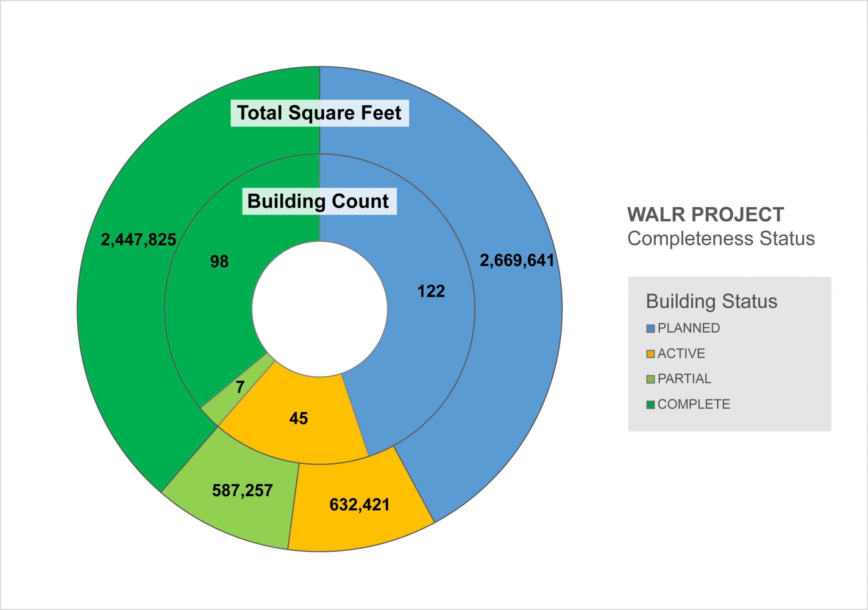Click the blue PLANNED legend swatch
The height and width of the screenshot is (610, 868).
pyautogui.click(x=650, y=329)
